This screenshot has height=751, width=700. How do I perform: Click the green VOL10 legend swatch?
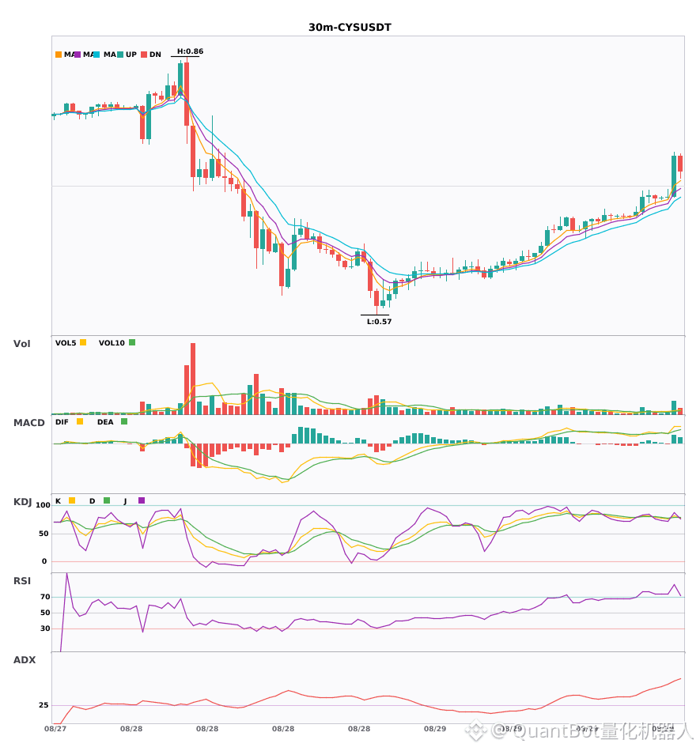click(x=132, y=342)
